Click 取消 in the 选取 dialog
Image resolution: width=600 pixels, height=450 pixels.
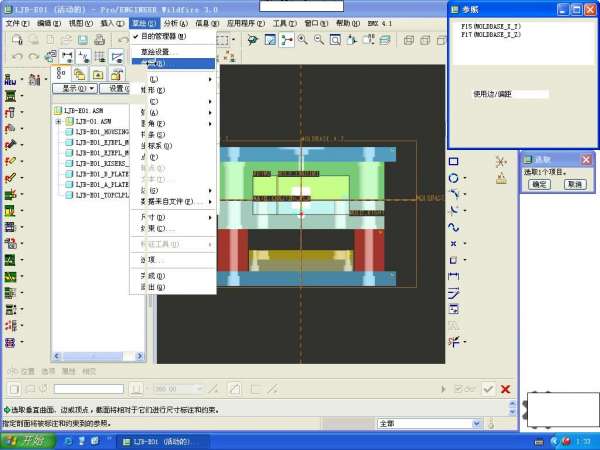coord(575,184)
